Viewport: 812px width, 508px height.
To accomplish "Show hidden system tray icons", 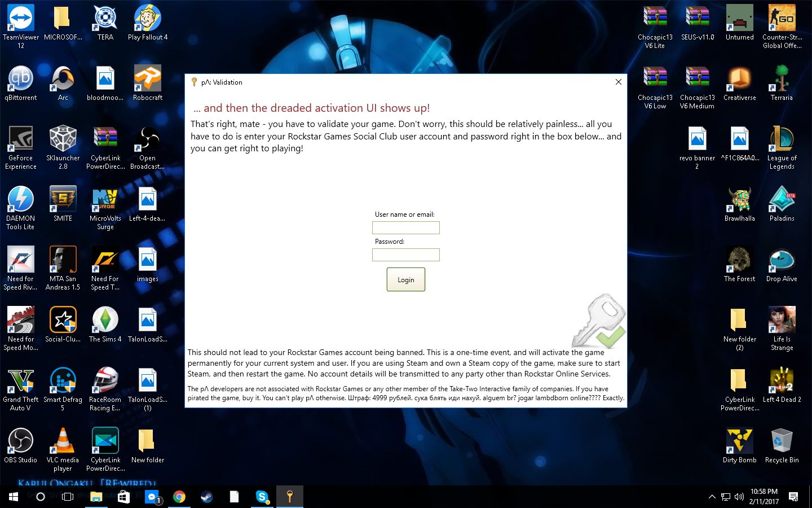I will tap(712, 497).
